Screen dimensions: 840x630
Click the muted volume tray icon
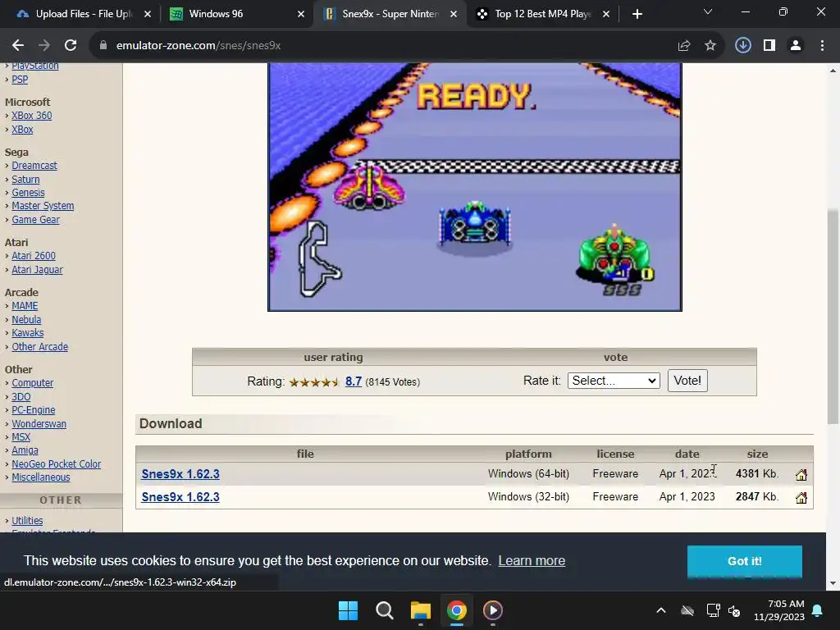click(734, 610)
